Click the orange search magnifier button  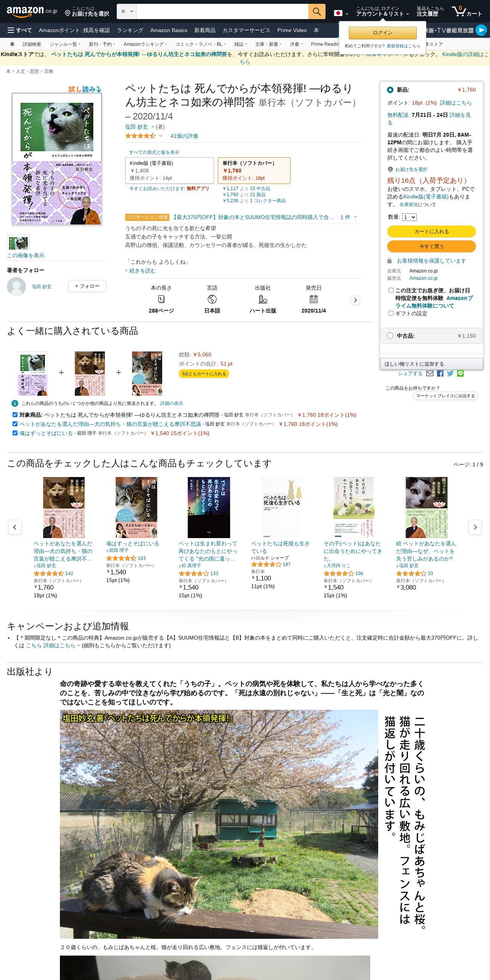tap(317, 11)
